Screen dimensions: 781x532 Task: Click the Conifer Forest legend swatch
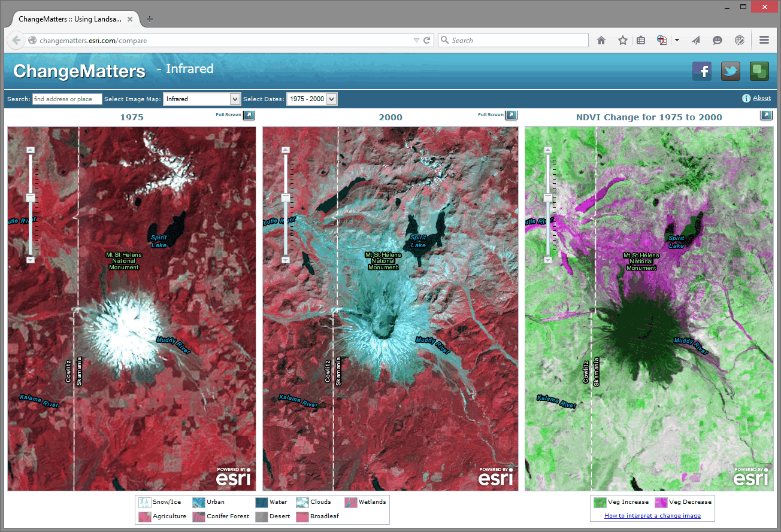point(198,516)
